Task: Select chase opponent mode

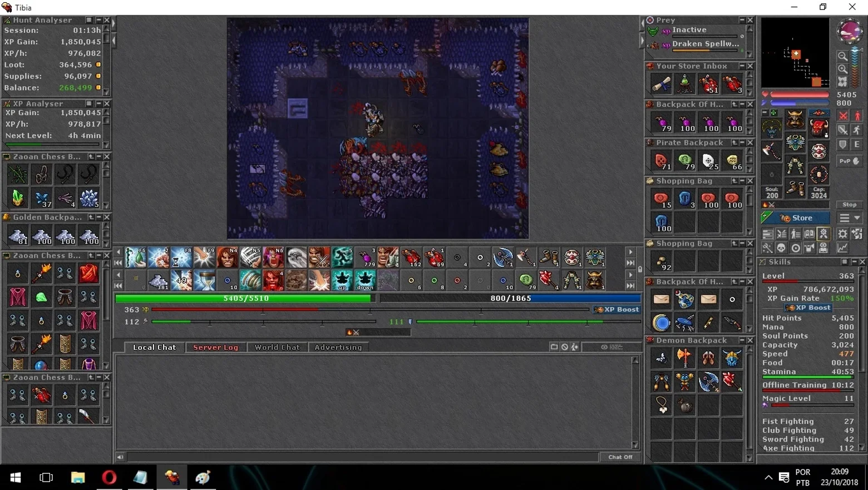Action: point(857,130)
